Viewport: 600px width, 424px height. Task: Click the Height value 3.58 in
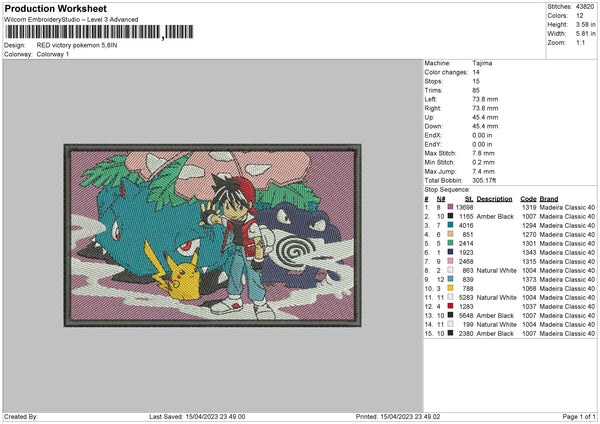586,24
